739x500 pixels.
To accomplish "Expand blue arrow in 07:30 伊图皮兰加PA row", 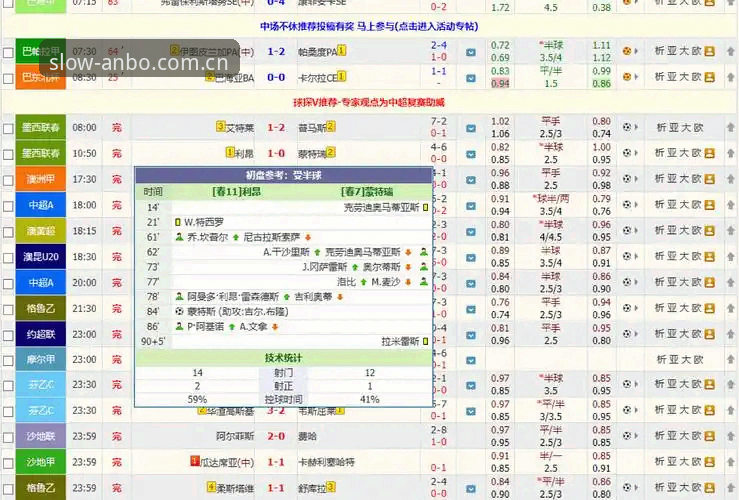I will pyautogui.click(x=470, y=52).
